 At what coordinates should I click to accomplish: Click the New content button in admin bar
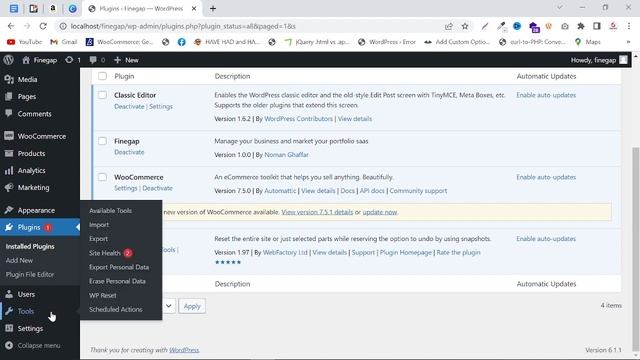pos(126,60)
